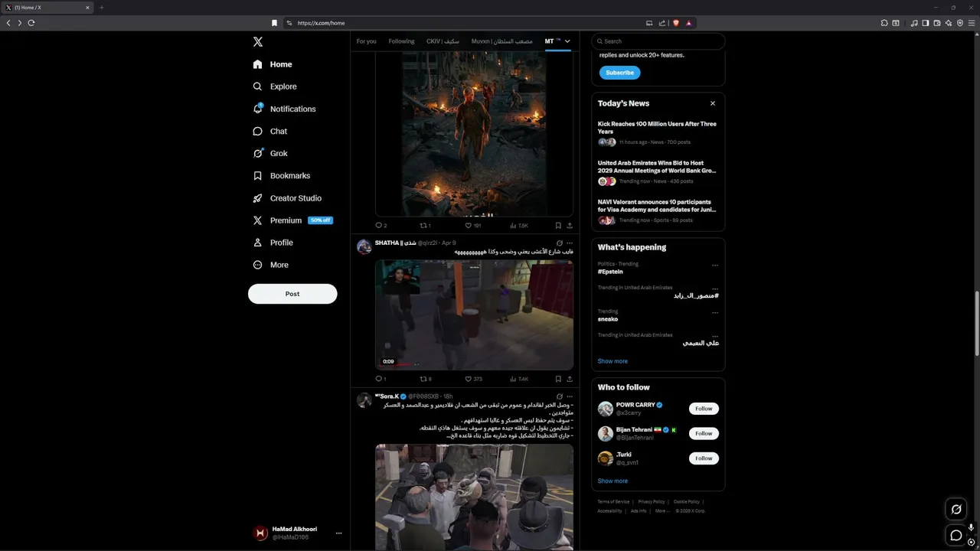Open browser hamburger menu
The height and width of the screenshot is (551, 980).
[972, 23]
